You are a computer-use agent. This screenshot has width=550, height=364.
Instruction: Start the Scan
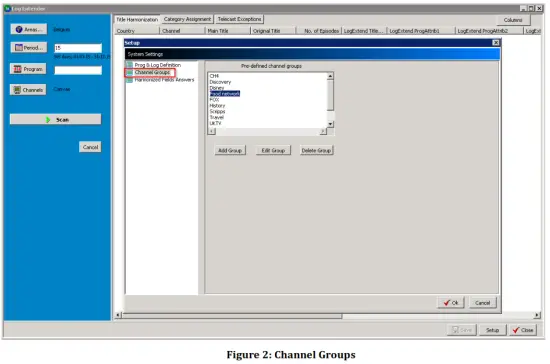(x=55, y=120)
